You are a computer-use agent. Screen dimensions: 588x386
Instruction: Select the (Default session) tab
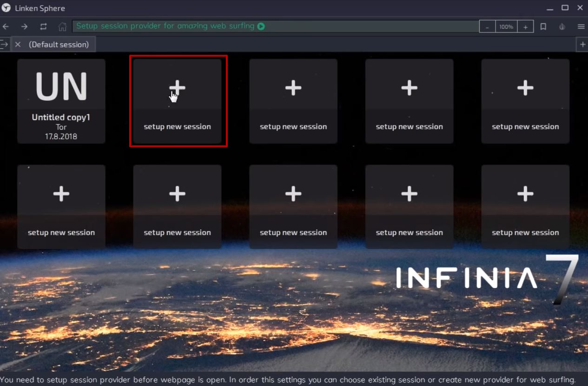tap(53, 45)
